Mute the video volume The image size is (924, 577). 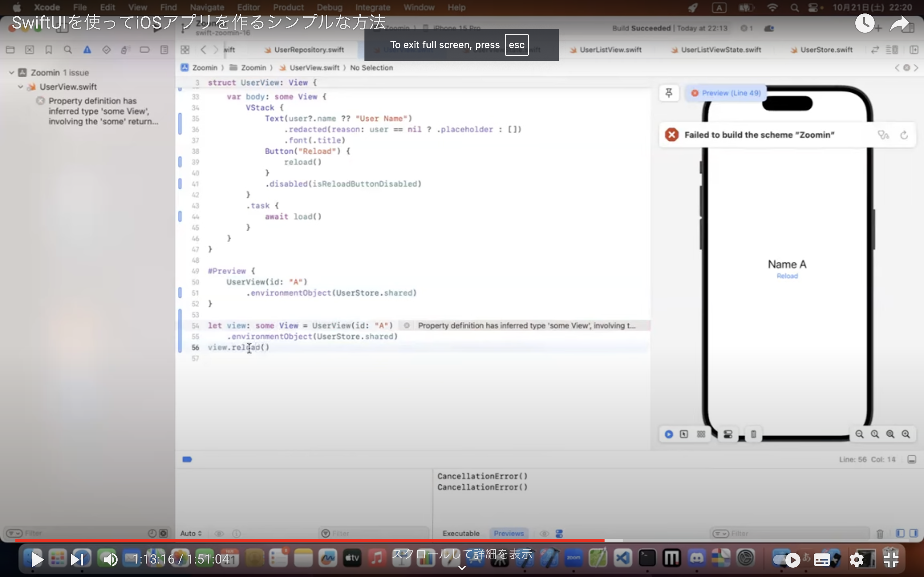(110, 560)
